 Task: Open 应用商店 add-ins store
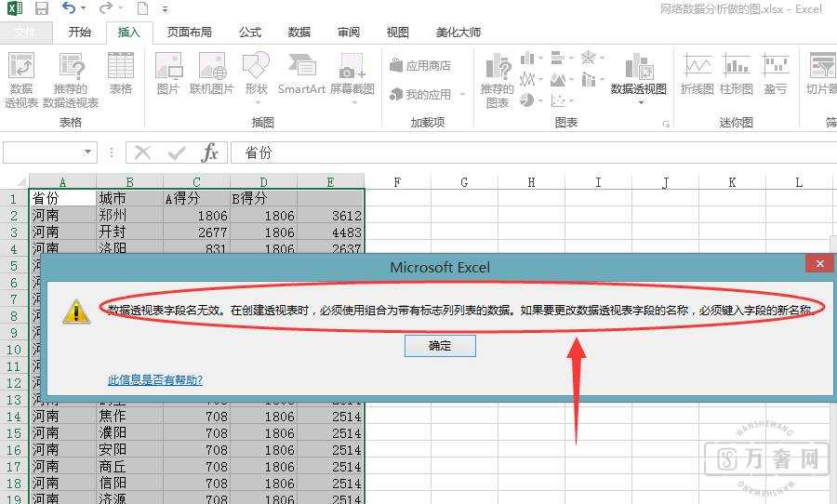pos(420,66)
